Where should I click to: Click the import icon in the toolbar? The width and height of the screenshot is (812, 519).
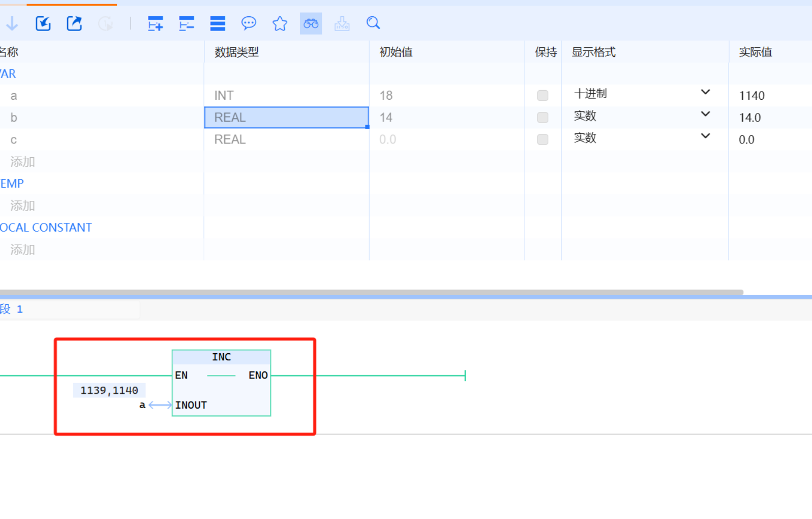pos(43,23)
